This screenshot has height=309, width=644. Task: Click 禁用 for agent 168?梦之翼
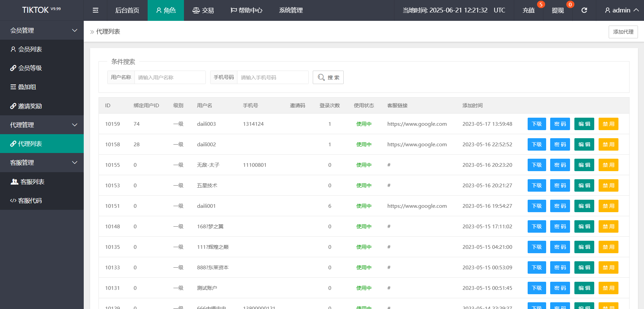608,226
